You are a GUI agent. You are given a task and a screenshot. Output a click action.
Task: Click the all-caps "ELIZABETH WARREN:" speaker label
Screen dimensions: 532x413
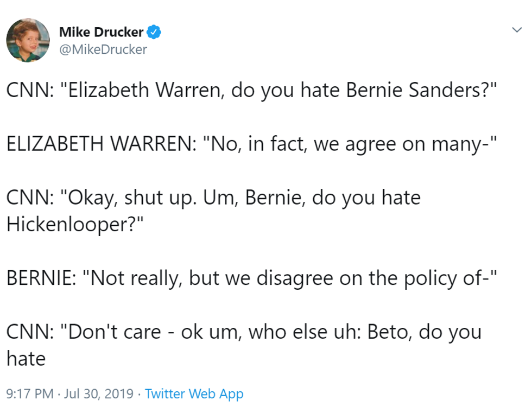tap(98, 144)
